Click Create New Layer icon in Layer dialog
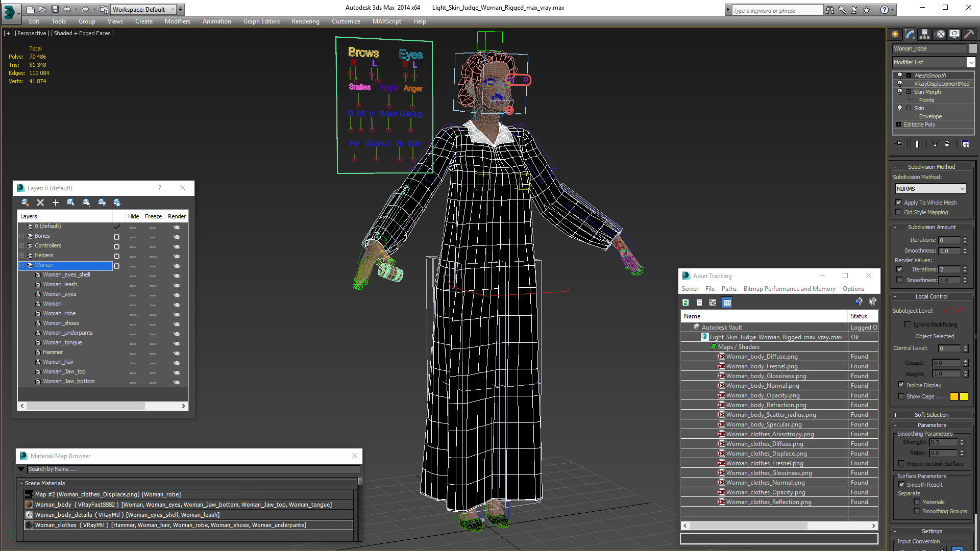This screenshot has width=980, height=551. [24, 203]
